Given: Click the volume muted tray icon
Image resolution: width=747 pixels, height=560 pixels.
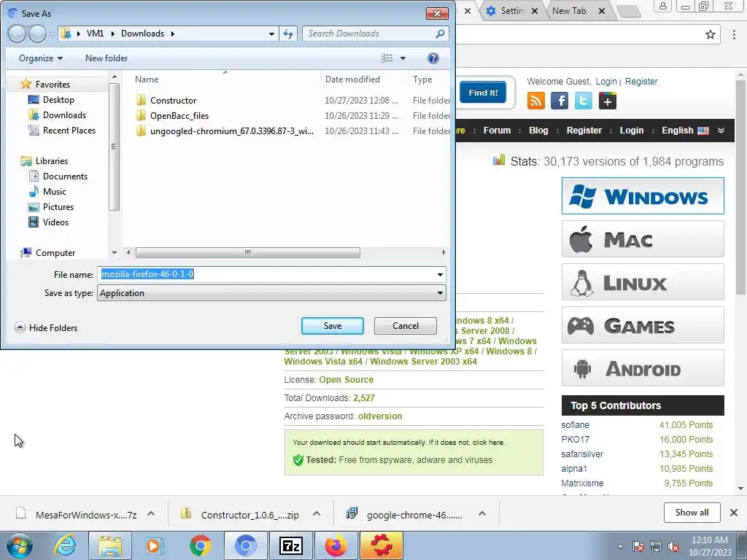Looking at the screenshot, I should 673,546.
